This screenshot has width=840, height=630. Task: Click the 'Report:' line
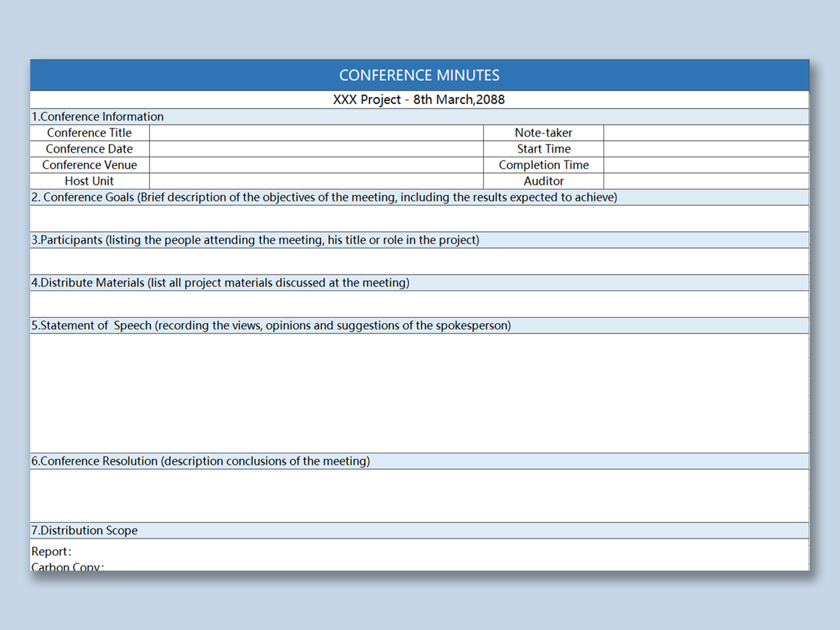52,552
